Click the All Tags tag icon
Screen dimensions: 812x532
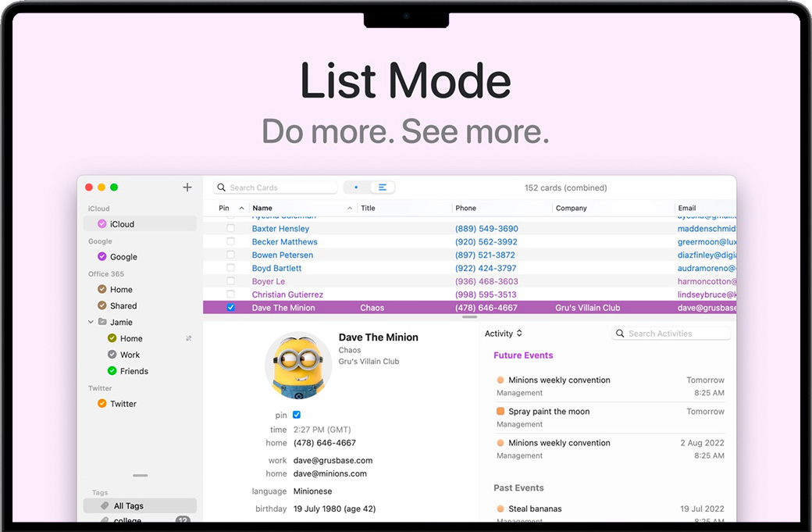tap(105, 506)
